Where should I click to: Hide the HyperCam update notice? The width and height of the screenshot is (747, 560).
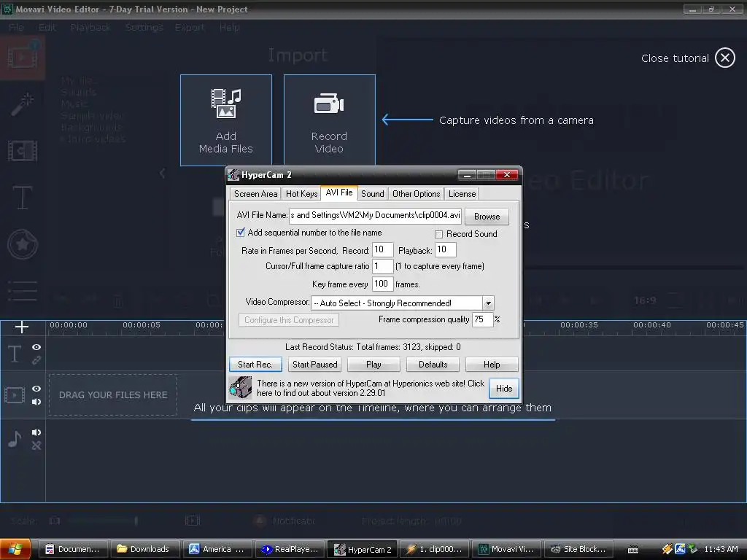504,389
